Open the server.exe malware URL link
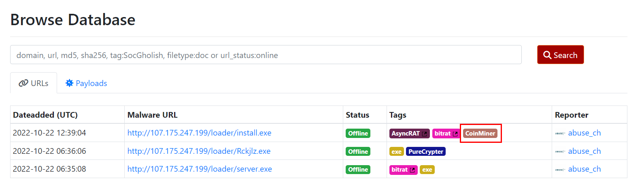The image size is (644, 183). (x=200, y=169)
